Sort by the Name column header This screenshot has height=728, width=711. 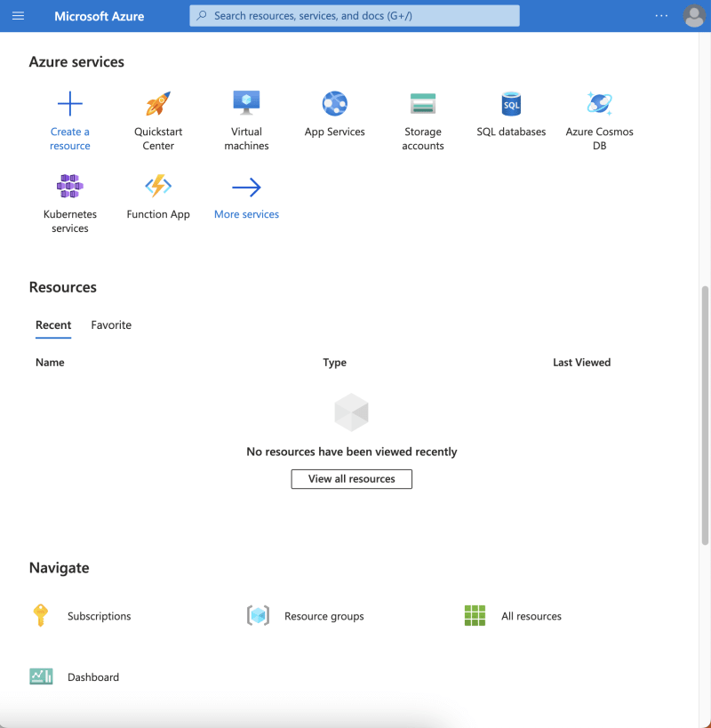coord(50,363)
